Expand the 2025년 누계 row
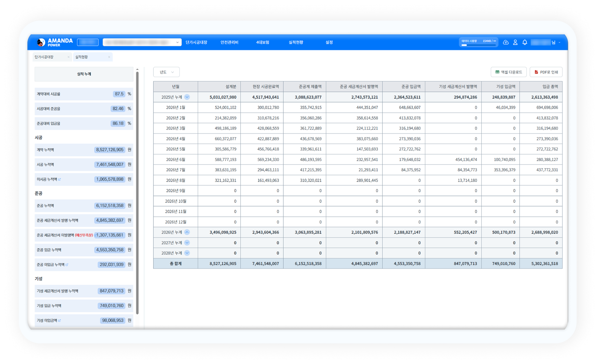 pyautogui.click(x=187, y=97)
